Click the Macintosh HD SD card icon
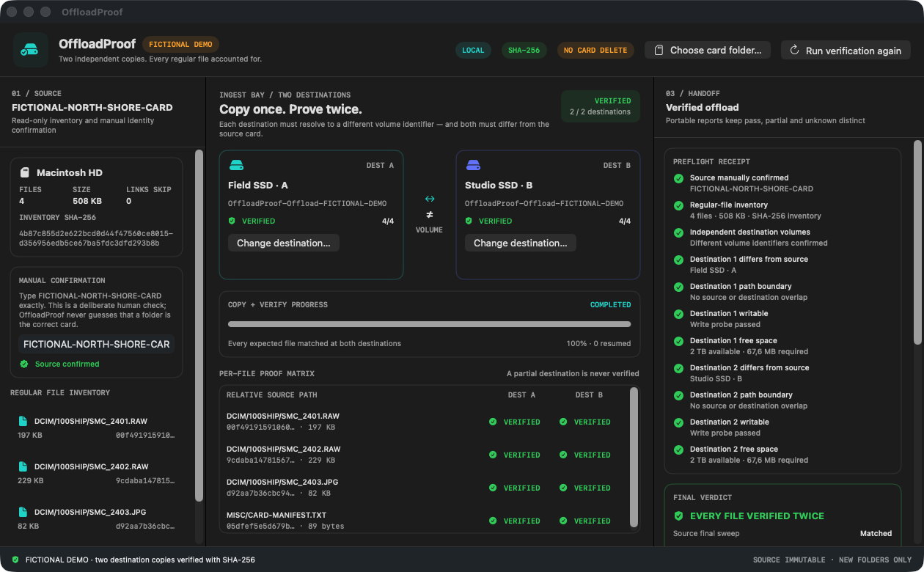 [x=24, y=173]
